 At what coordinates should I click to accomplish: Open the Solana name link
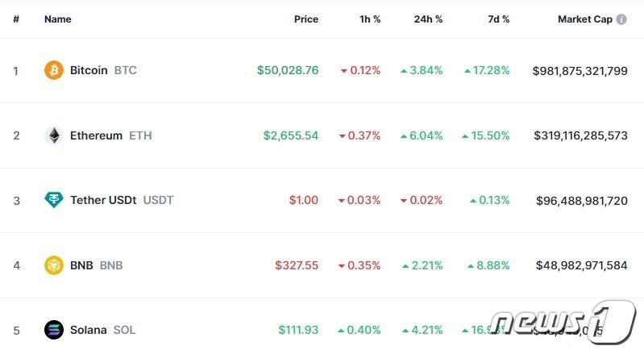88,330
